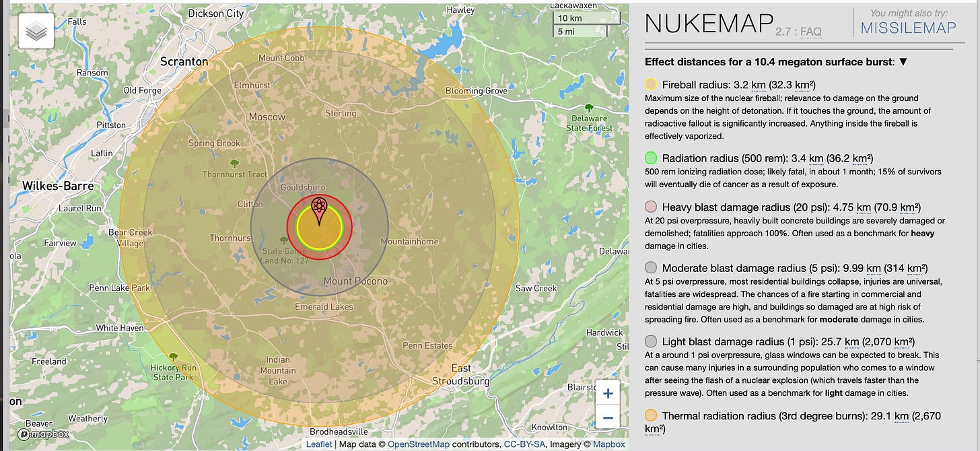Open the MISSILEMAP link
This screenshot has width=980, height=451.
(x=908, y=28)
